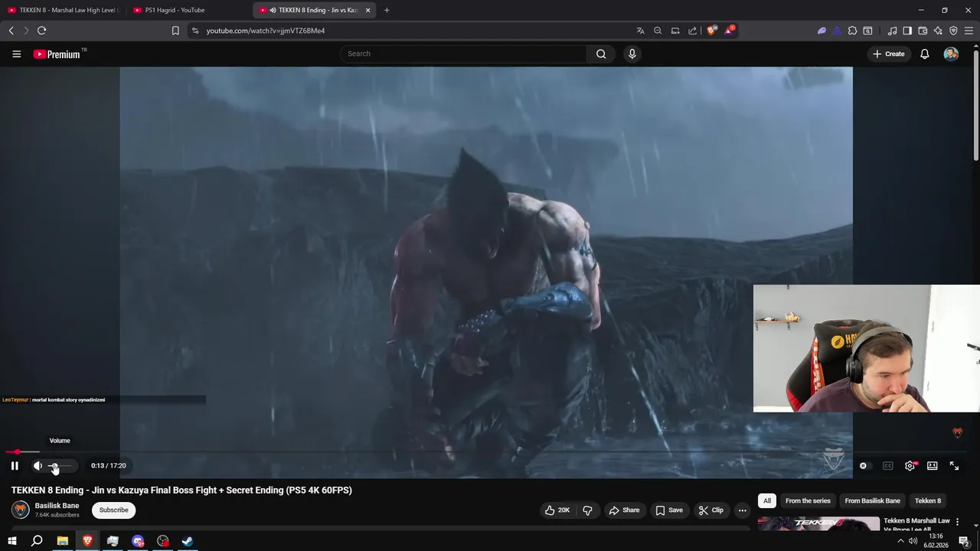Select the Tekken 8 filter chip

point(928,500)
